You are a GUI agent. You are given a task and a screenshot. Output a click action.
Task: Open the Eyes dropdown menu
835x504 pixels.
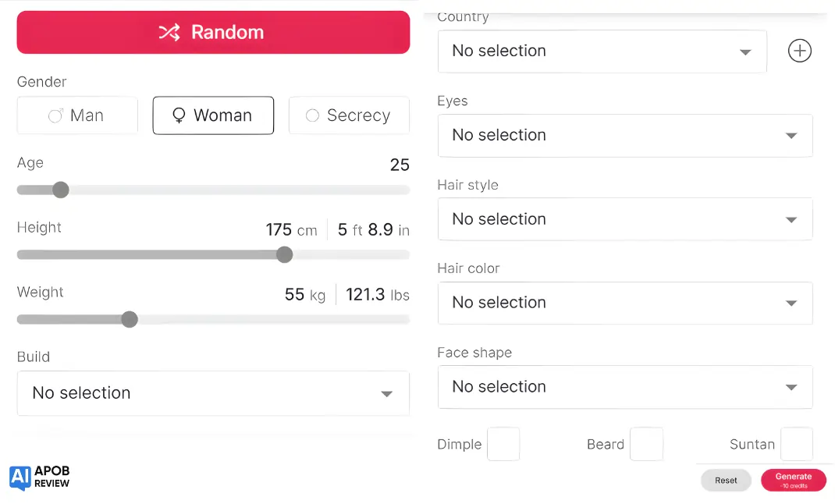pyautogui.click(x=625, y=135)
